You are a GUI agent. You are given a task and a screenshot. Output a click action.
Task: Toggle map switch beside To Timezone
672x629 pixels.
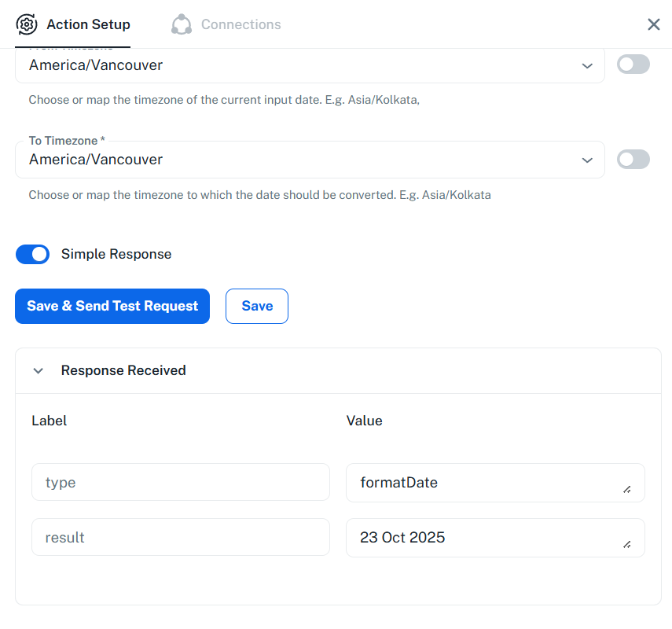point(633,159)
